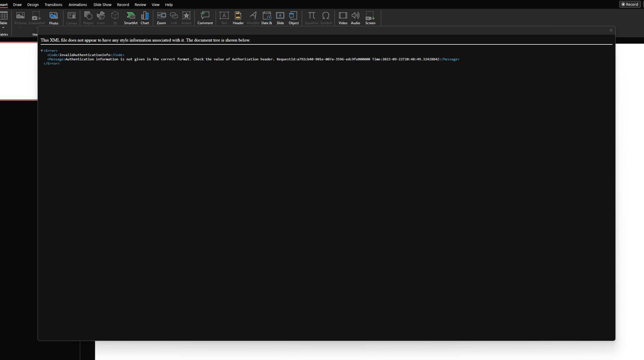
Task: Open the Photo album icon
Action: tap(53, 18)
